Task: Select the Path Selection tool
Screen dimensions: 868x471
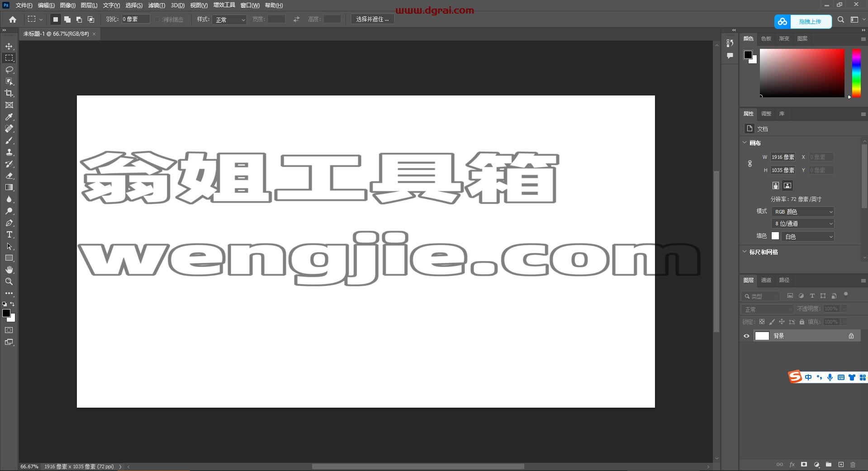Action: [9, 246]
